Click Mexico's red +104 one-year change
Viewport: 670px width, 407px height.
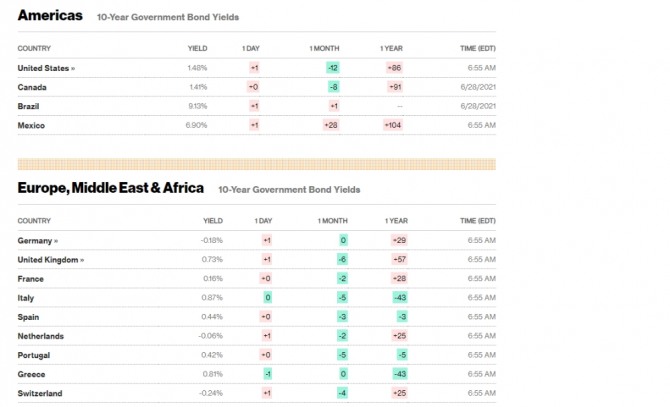(392, 125)
